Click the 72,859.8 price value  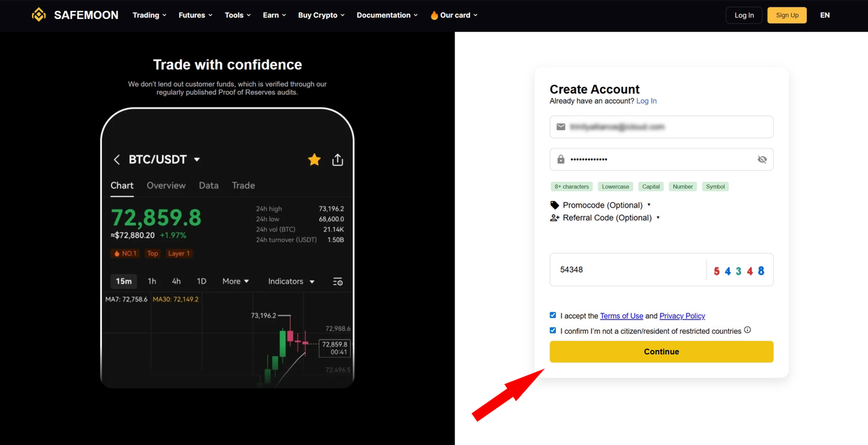pos(156,217)
